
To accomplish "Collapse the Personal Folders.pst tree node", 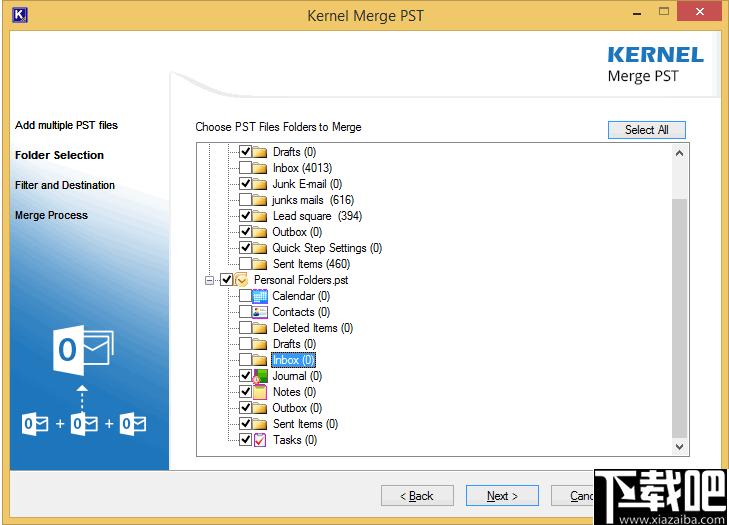I will tap(210, 280).
